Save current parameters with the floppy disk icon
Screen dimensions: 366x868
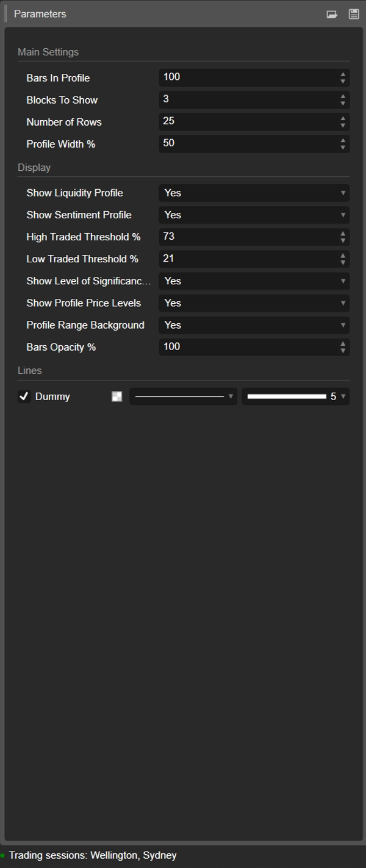(x=353, y=13)
